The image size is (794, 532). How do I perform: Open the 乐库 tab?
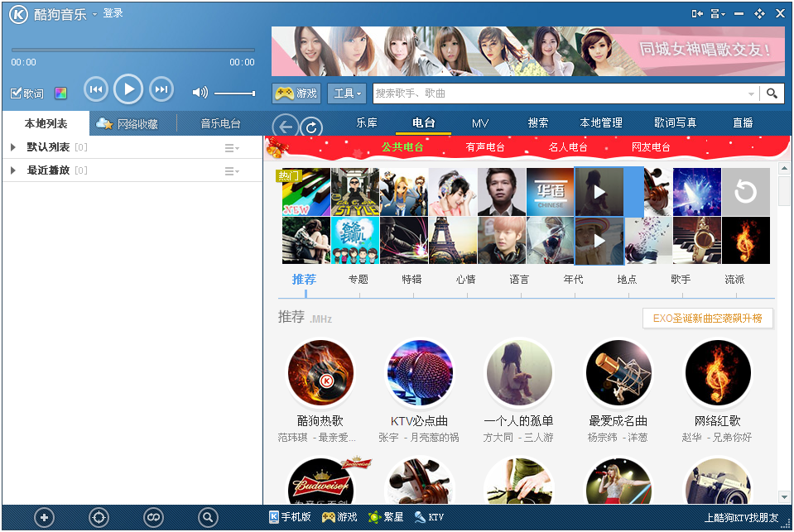click(367, 122)
